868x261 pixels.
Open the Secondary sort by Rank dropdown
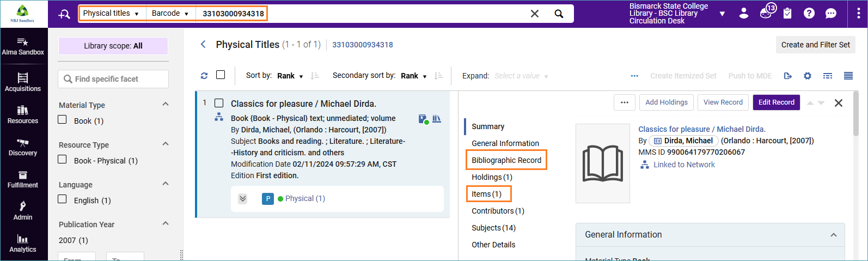[414, 76]
